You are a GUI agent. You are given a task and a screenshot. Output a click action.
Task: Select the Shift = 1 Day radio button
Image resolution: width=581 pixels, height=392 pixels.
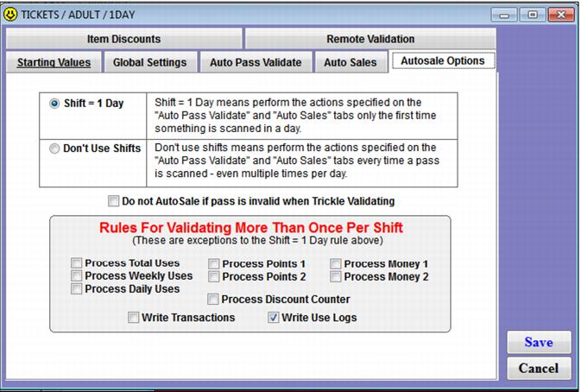point(54,104)
